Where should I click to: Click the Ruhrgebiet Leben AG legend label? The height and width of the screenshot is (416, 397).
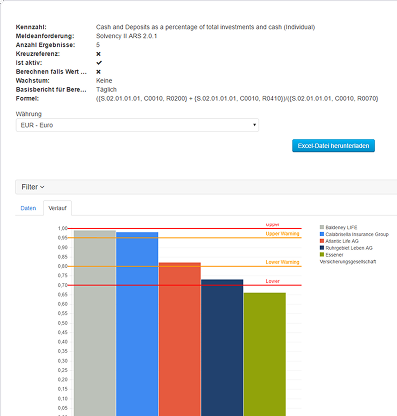349,248
